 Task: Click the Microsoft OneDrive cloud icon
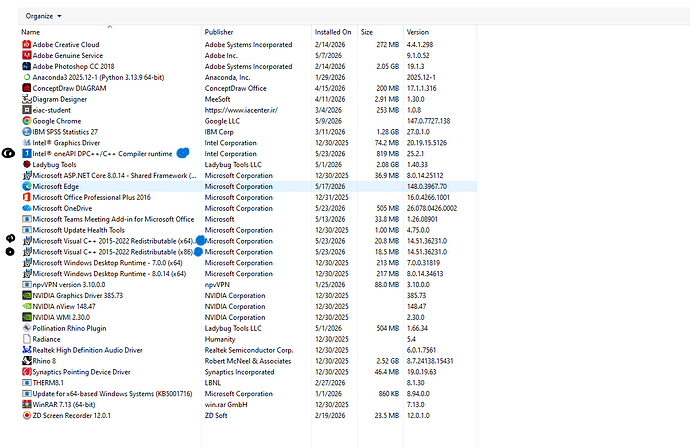coord(27,208)
